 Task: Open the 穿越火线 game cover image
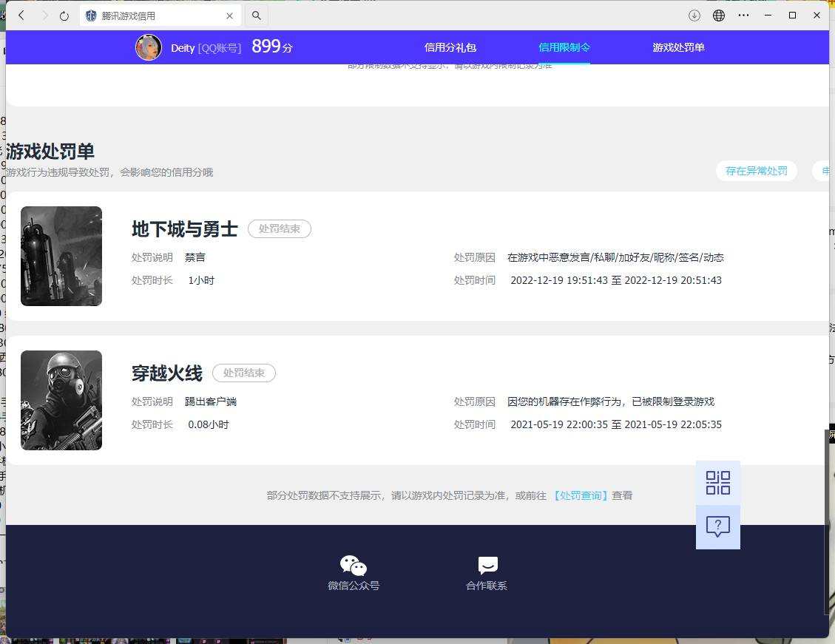(61, 400)
